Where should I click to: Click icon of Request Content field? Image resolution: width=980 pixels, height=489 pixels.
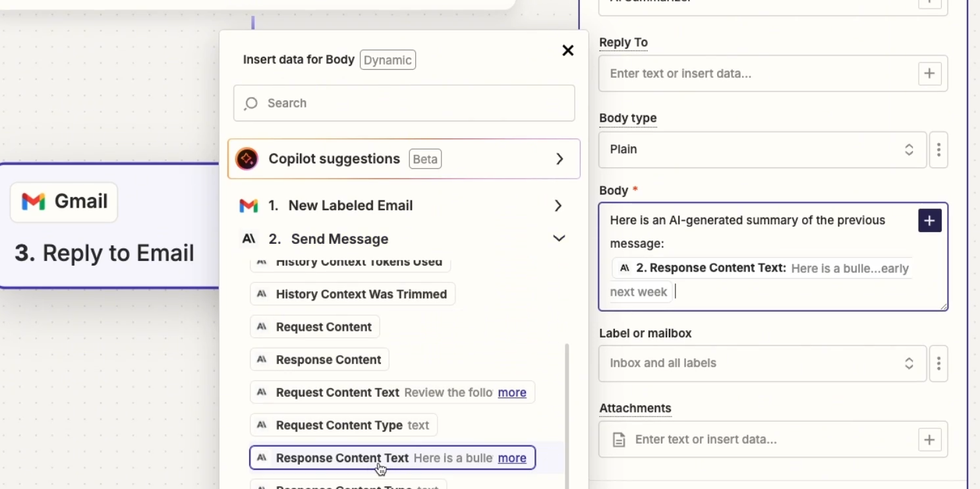tap(262, 327)
